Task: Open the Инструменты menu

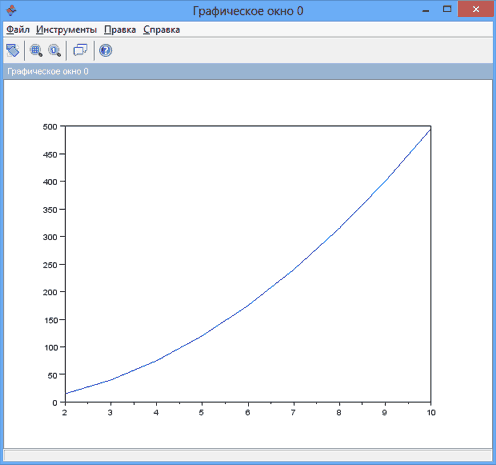Action: coord(66,30)
